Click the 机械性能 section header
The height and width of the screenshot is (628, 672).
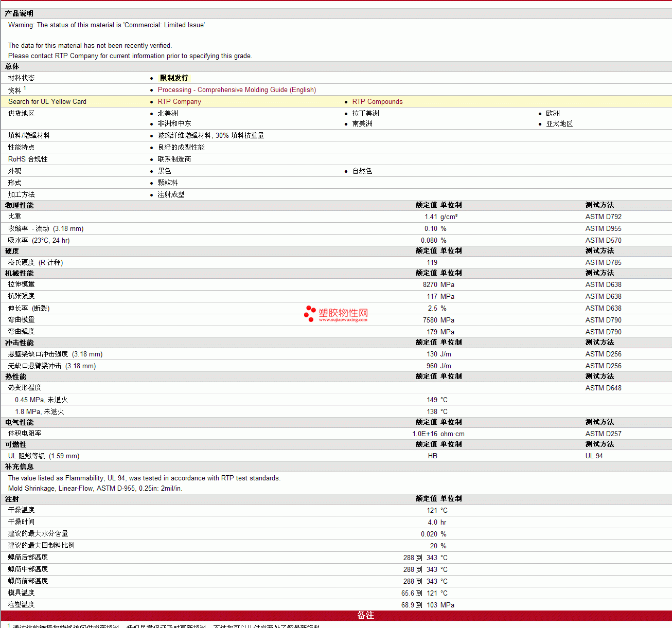[x=19, y=273]
